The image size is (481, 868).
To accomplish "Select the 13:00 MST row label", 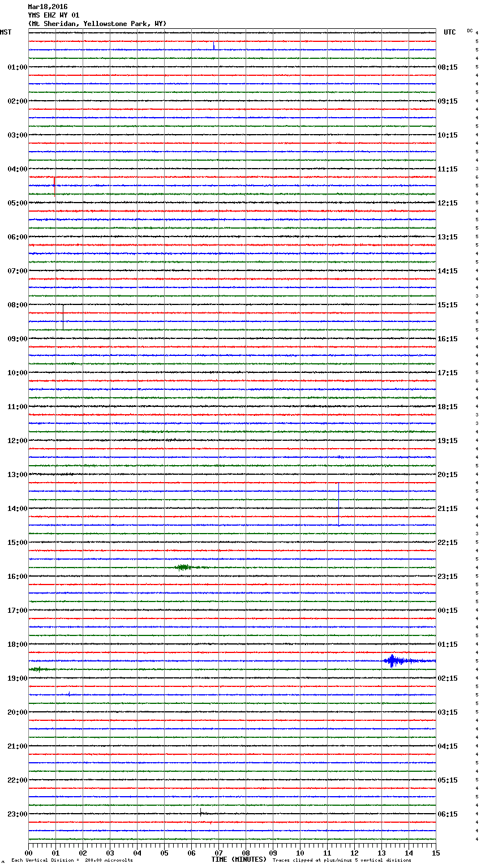I will coord(17,475).
